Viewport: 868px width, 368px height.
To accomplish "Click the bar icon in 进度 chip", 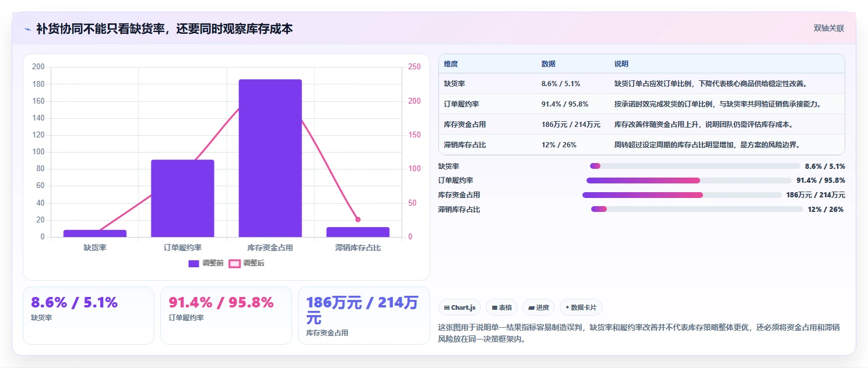I will coord(532,307).
